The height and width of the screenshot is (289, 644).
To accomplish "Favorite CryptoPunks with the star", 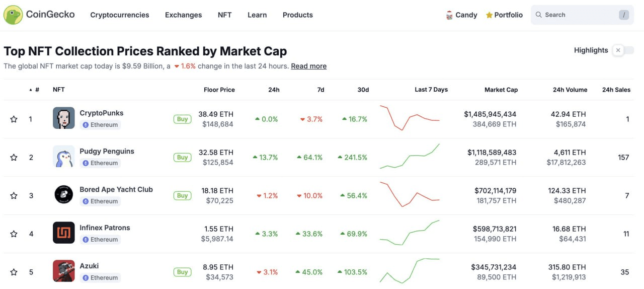I will point(14,119).
